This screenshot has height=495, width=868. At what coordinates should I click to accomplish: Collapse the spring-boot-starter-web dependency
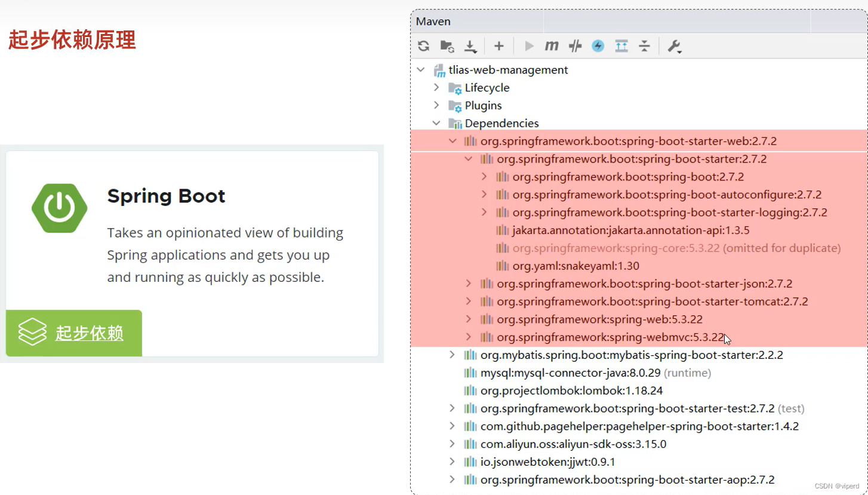(x=453, y=141)
